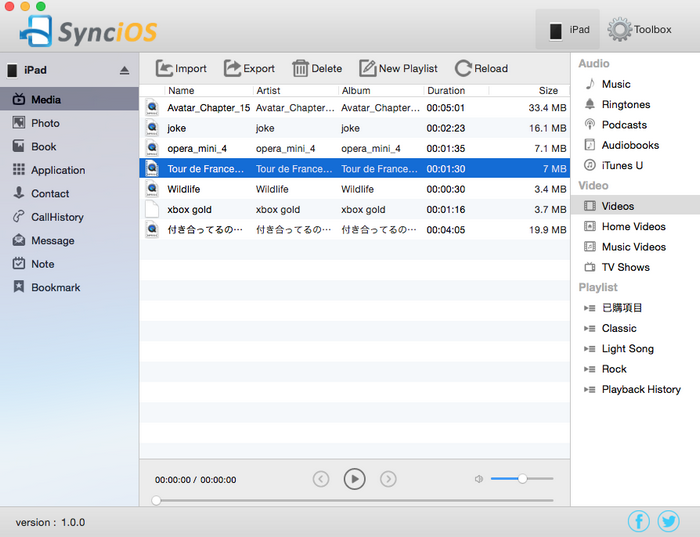Open the Light Song playlist
Image resolution: width=700 pixels, height=537 pixels.
pyautogui.click(x=635, y=349)
